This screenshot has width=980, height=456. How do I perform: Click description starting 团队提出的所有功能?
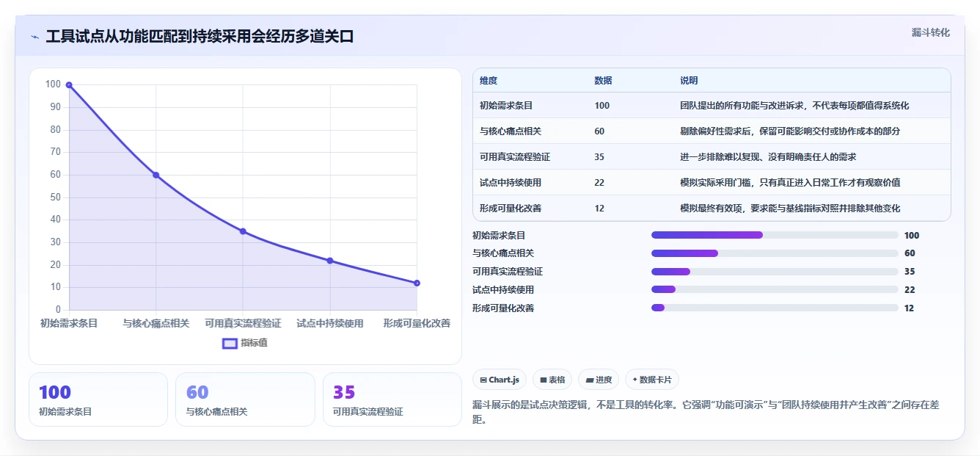coord(794,106)
